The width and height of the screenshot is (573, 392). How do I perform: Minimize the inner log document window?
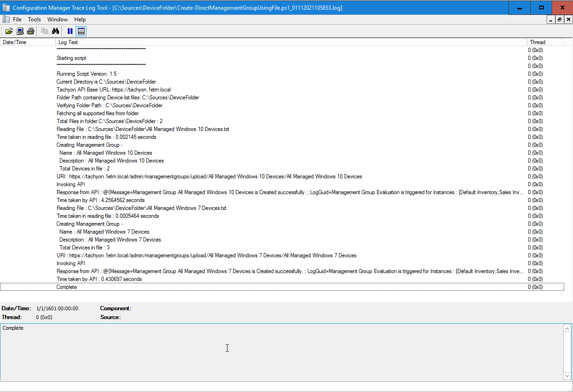[551, 20]
